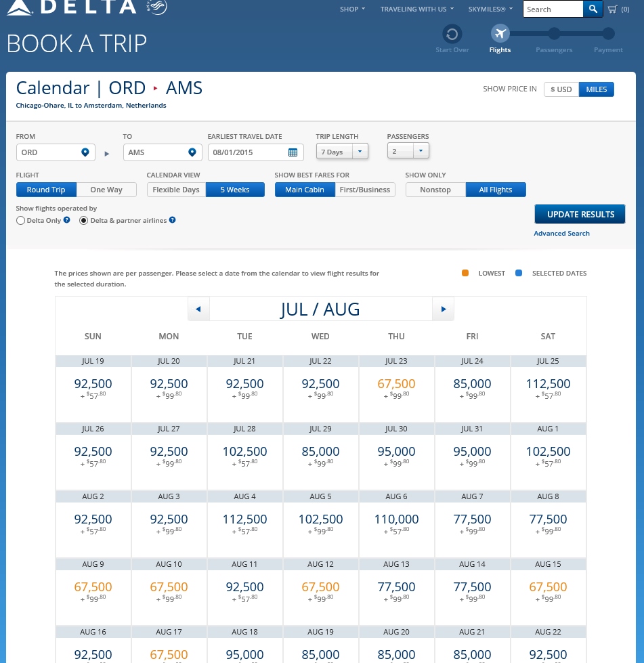Open the shopping cart icon
Viewport: 644px width, 663px height.
click(613, 9)
